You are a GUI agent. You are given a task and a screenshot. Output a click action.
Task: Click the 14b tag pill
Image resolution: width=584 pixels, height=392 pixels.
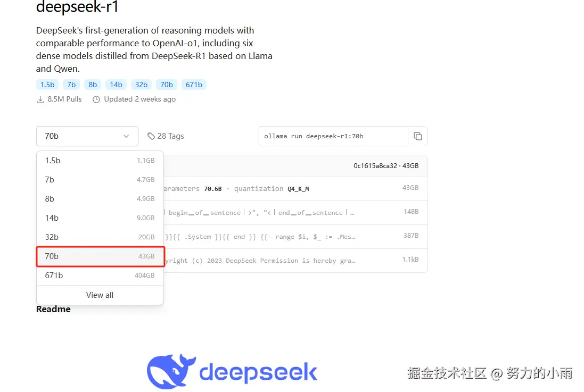(116, 85)
